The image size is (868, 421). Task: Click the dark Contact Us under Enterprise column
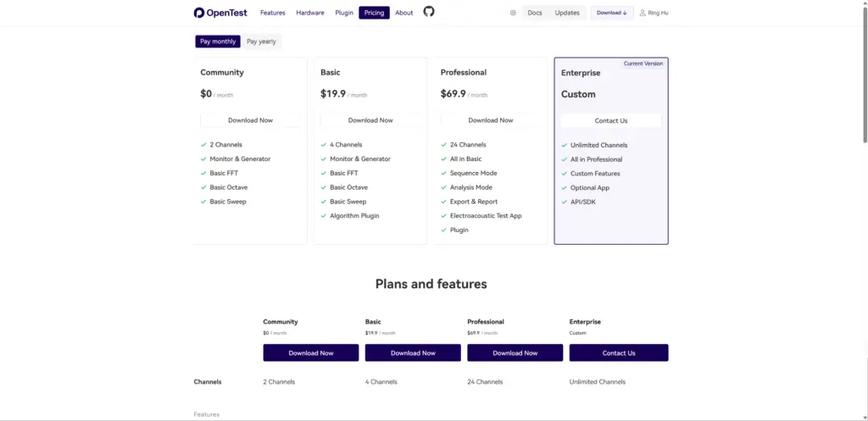[619, 353]
